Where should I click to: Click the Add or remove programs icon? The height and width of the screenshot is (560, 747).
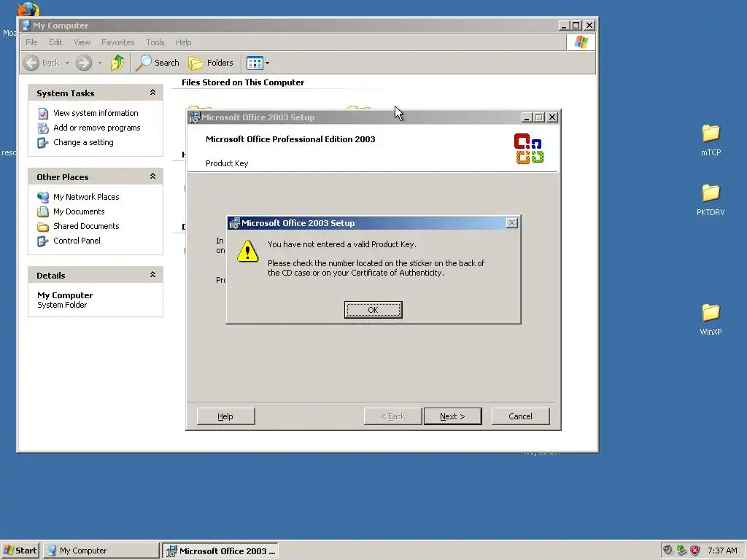pyautogui.click(x=43, y=128)
